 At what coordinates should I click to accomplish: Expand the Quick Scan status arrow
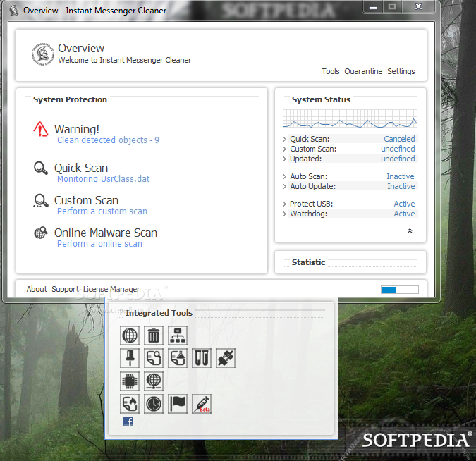(285, 139)
